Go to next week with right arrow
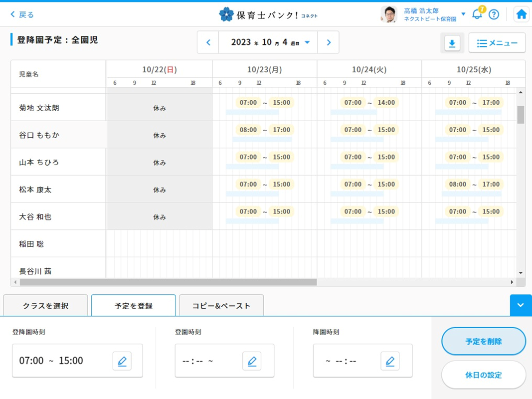The image size is (532, 399). point(329,42)
